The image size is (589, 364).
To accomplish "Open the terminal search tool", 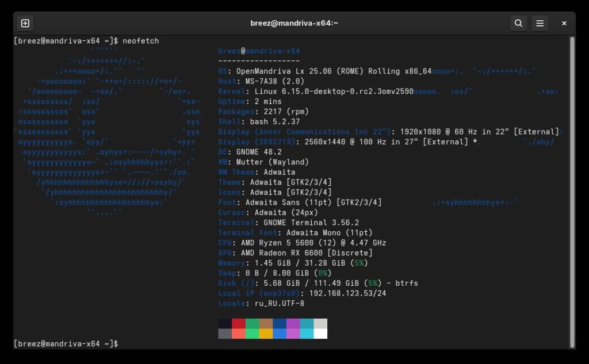I will point(518,24).
